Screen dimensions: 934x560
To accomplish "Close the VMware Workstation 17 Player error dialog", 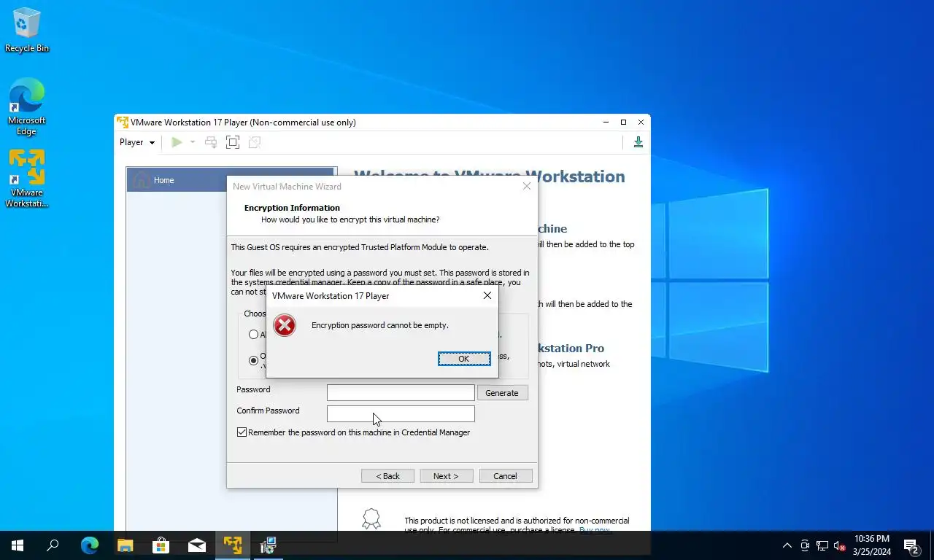I will tap(487, 296).
